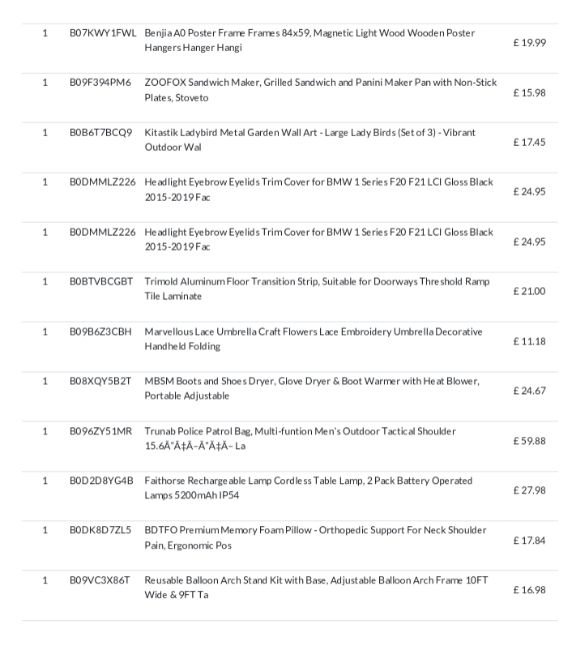The height and width of the screenshot is (650, 572).
Task: Click the ASIN code B0D2D8YG4B
Action: tap(101, 480)
